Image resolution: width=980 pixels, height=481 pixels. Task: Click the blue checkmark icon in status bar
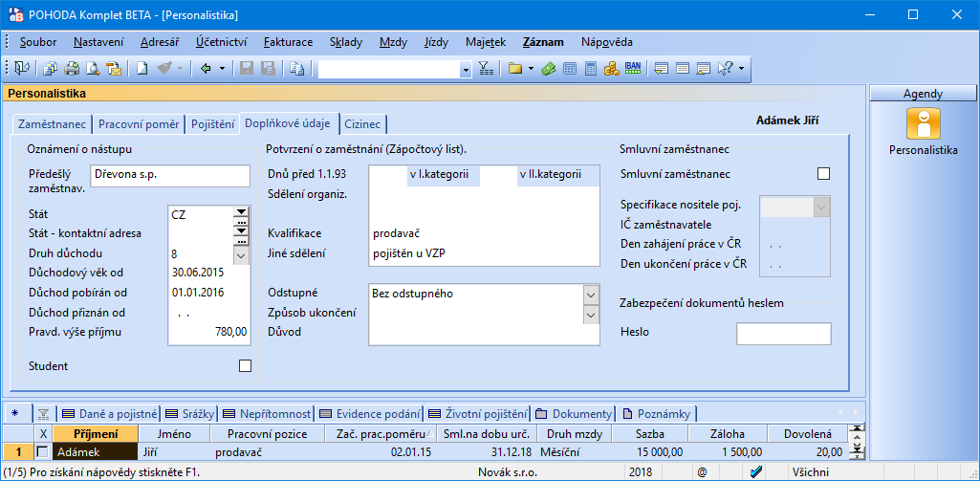pos(756,472)
